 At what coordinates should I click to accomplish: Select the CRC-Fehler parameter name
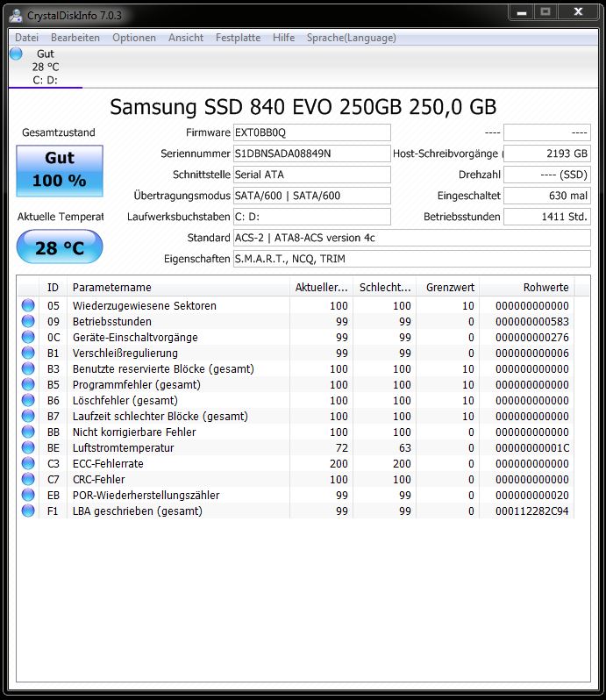(98, 480)
